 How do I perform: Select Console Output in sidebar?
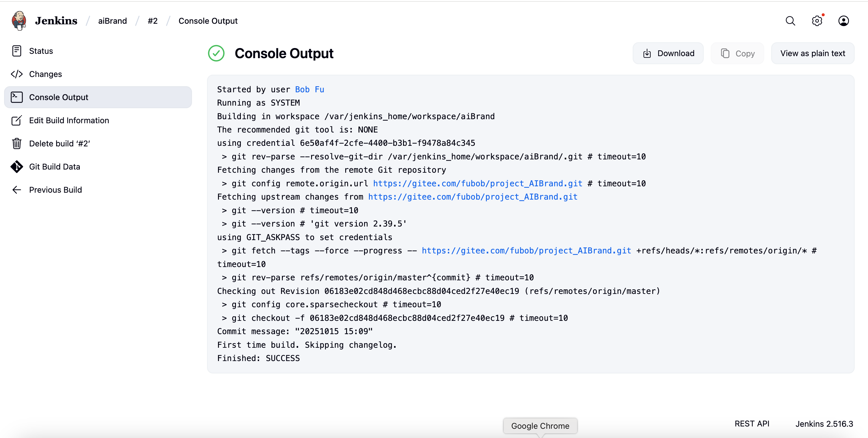click(x=59, y=97)
